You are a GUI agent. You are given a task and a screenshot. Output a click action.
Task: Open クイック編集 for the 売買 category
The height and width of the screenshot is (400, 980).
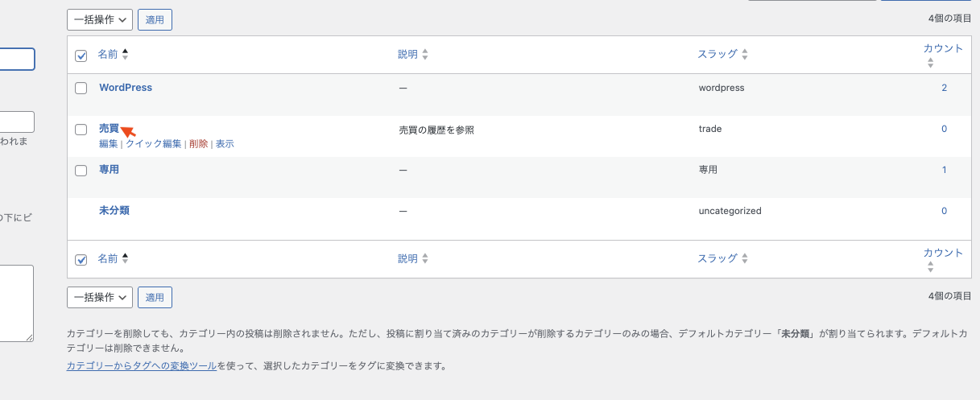click(153, 144)
